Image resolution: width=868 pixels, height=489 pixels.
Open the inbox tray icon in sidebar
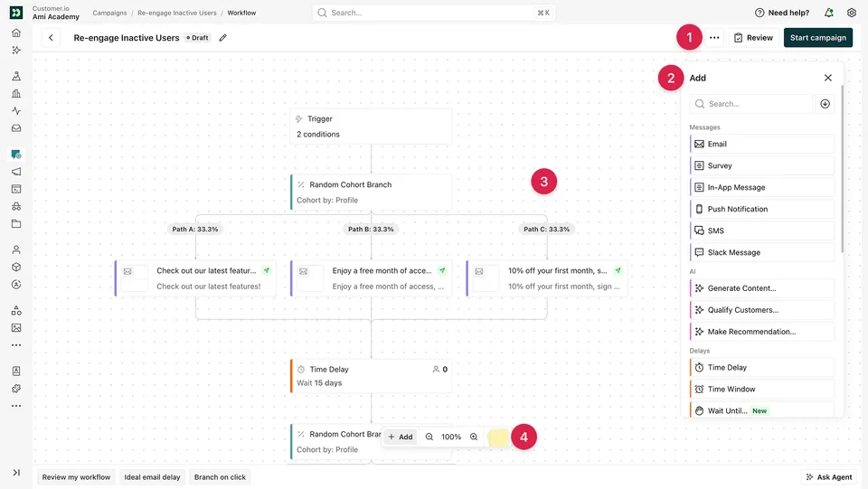pos(16,127)
